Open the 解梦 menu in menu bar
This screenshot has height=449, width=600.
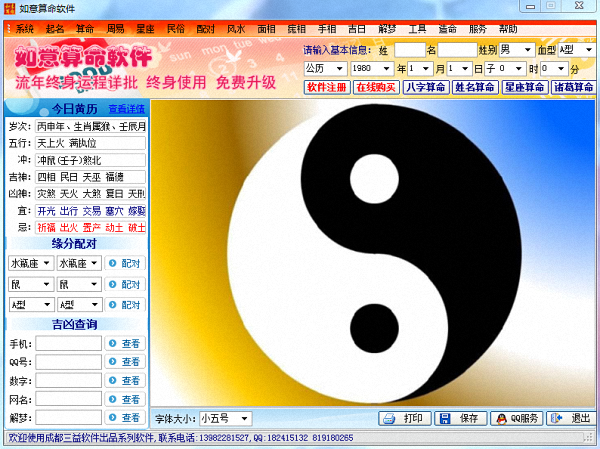(x=386, y=29)
